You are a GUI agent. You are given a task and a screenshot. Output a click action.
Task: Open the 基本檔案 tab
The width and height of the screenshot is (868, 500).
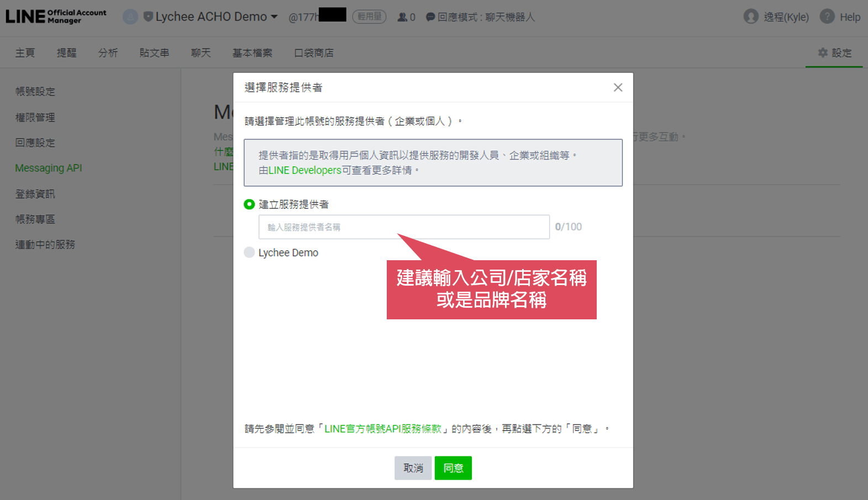(252, 52)
